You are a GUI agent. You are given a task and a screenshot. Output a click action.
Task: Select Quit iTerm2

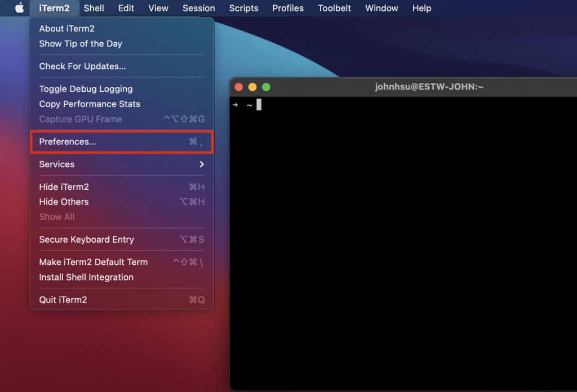[x=122, y=300]
